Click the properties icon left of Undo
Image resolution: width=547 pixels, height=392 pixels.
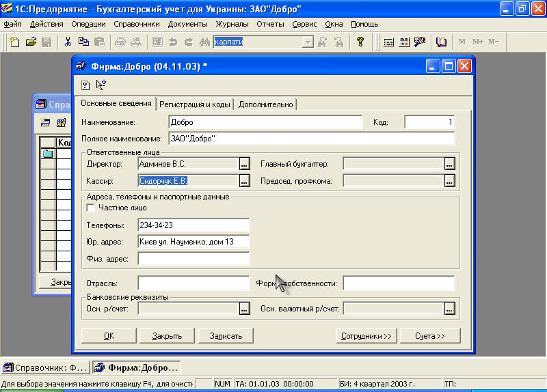point(157,42)
